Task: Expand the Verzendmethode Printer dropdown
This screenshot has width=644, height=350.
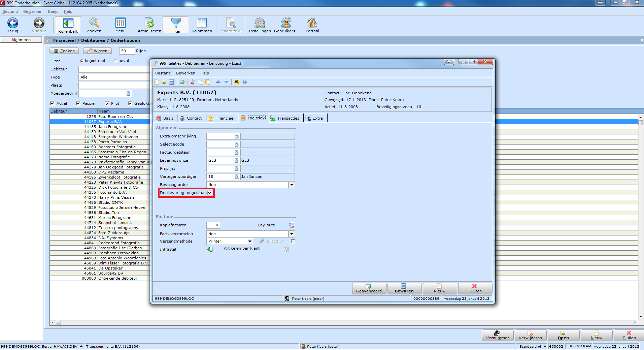Action: (x=250, y=241)
